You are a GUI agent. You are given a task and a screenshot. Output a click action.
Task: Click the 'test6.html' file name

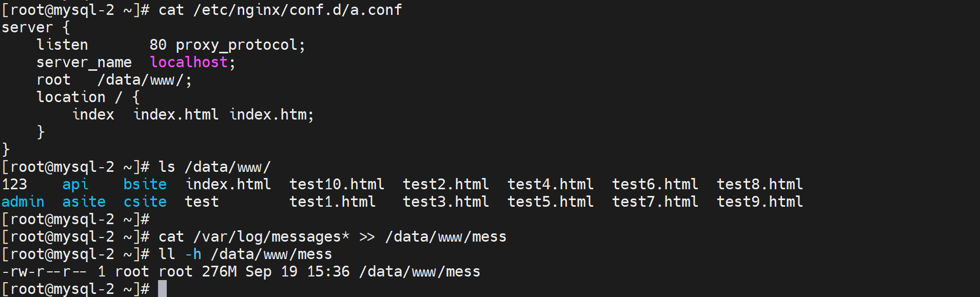(x=655, y=185)
